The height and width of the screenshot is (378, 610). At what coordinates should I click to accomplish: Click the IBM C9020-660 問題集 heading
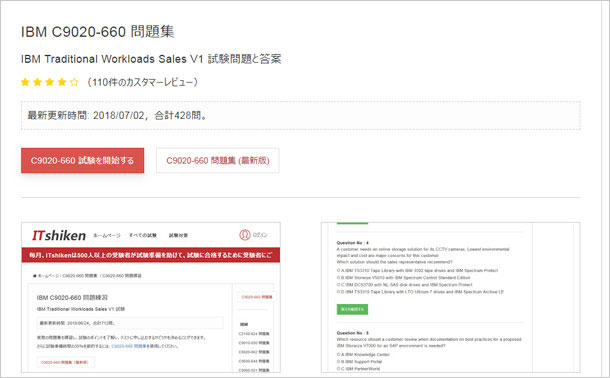click(98, 32)
